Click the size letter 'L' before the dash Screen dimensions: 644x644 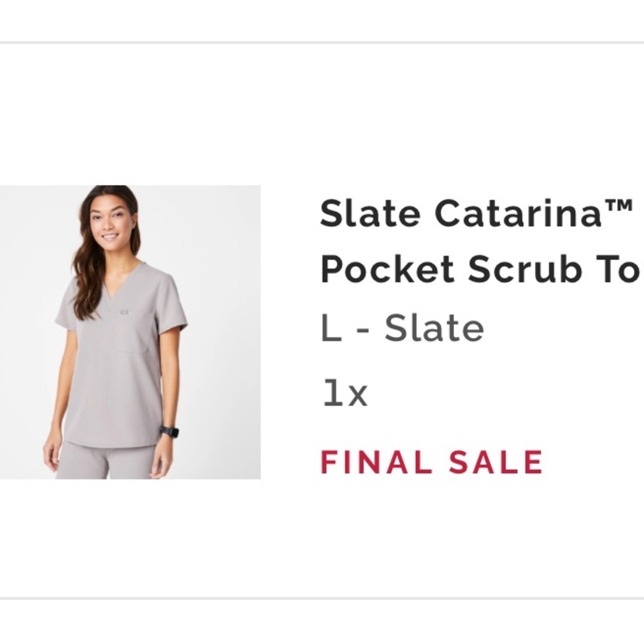(x=331, y=328)
